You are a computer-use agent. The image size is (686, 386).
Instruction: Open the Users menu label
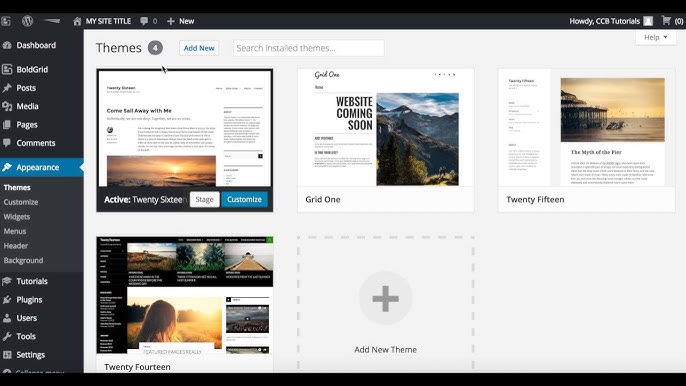(x=27, y=318)
